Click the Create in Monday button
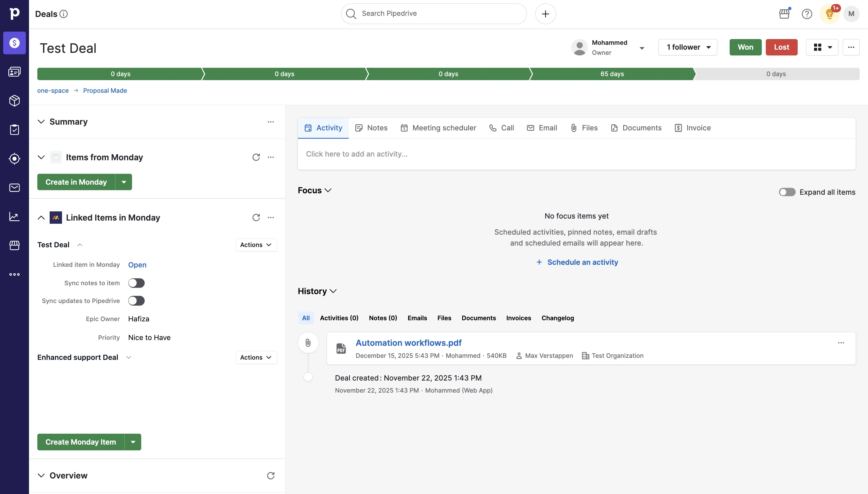 [76, 182]
